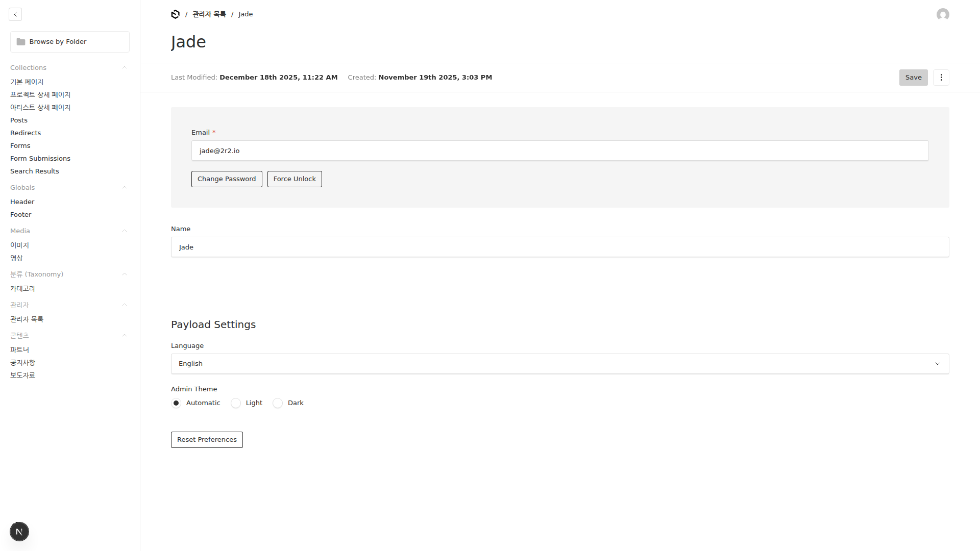Viewport: 980px width, 551px height.
Task: Collapse sidebar with back arrow icon
Action: [15, 14]
